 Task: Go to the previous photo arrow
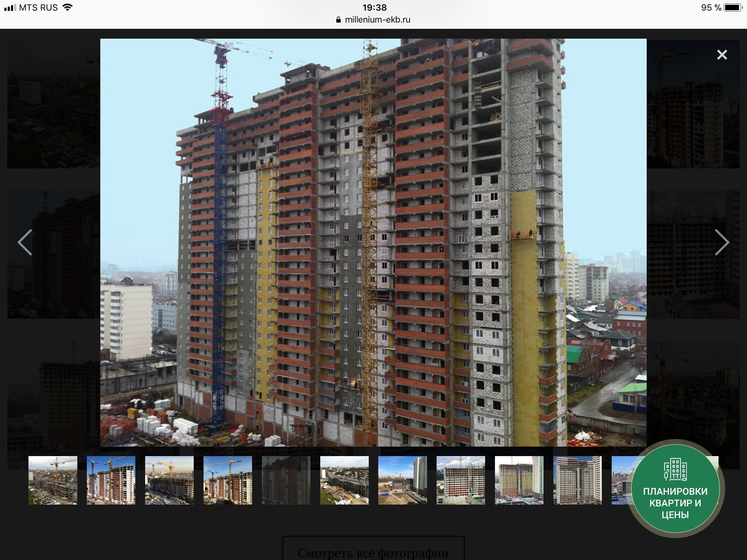tap(25, 242)
